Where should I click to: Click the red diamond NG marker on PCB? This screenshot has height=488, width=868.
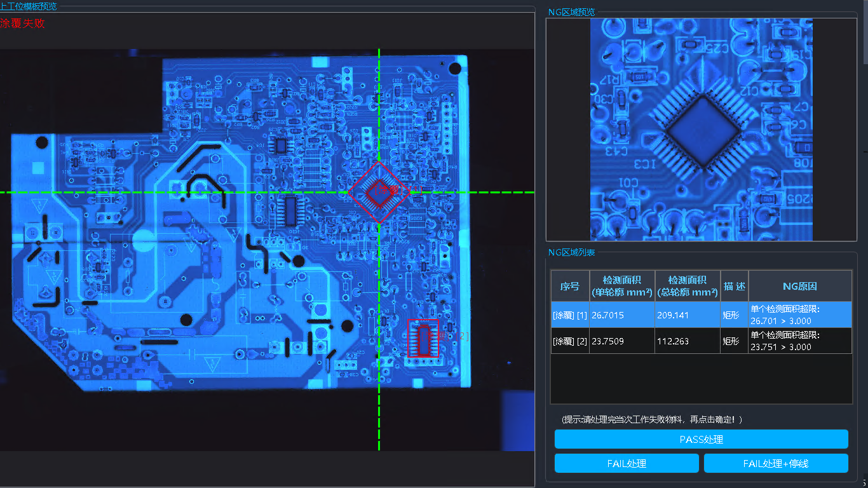coord(379,192)
